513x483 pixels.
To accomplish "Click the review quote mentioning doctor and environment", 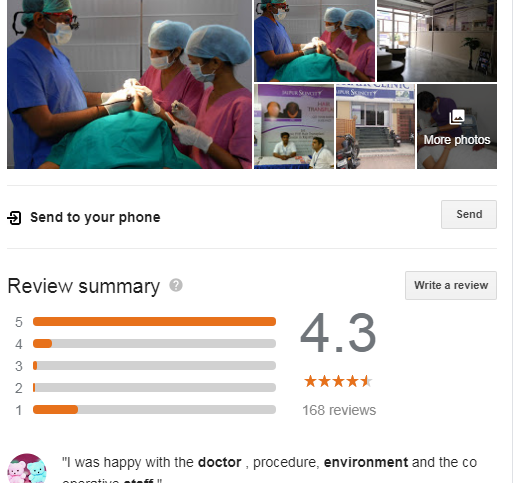I will (269, 470).
